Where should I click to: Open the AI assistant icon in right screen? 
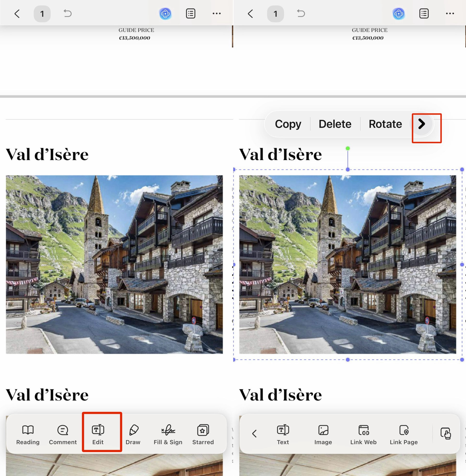click(x=398, y=14)
